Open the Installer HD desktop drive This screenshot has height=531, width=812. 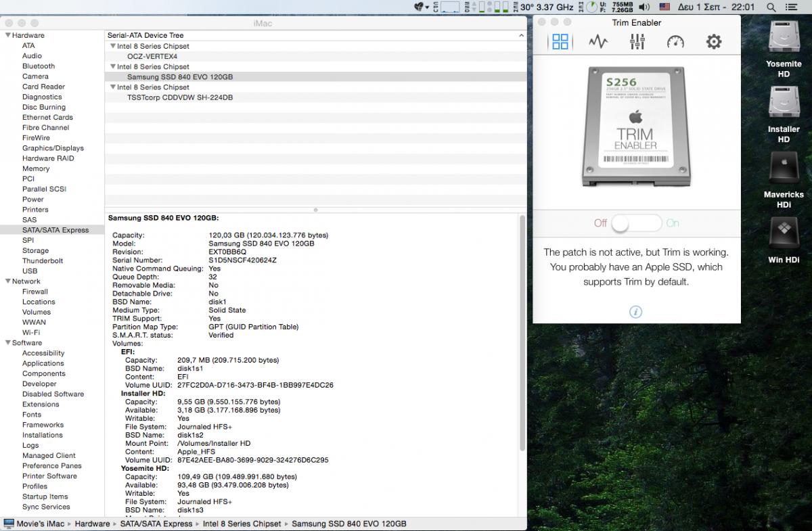(784, 115)
